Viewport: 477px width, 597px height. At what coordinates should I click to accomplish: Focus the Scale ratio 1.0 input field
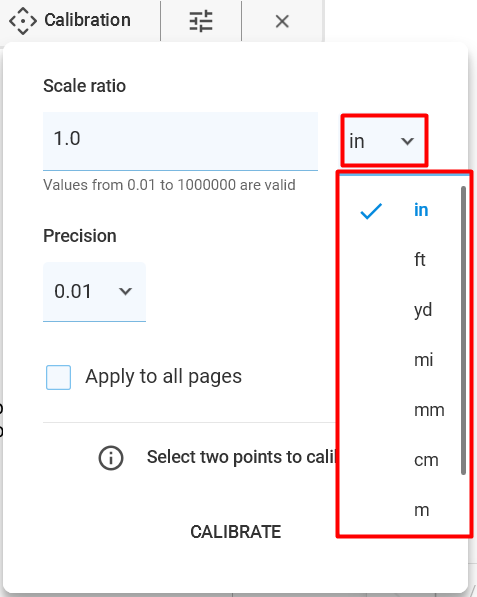click(x=180, y=141)
